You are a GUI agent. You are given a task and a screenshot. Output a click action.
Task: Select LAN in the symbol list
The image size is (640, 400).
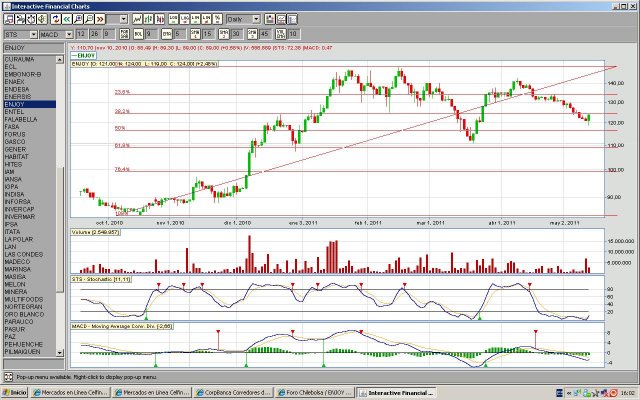point(29,247)
